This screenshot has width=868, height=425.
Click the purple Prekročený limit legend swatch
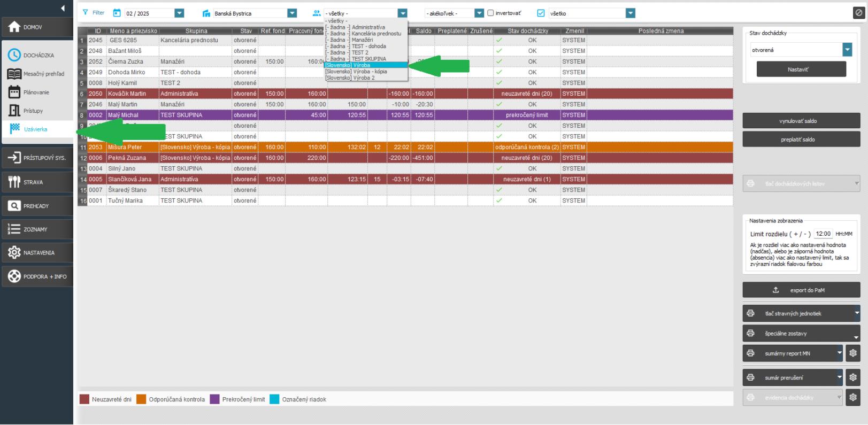pos(214,399)
